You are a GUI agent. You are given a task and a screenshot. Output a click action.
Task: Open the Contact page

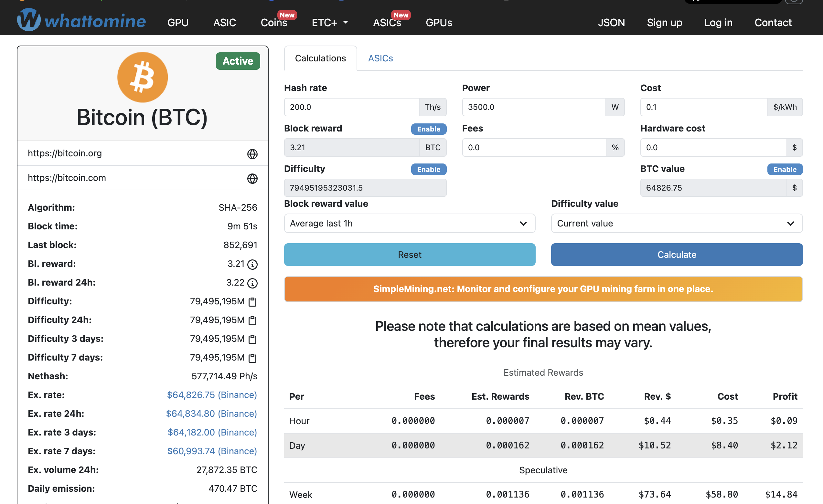(x=773, y=22)
